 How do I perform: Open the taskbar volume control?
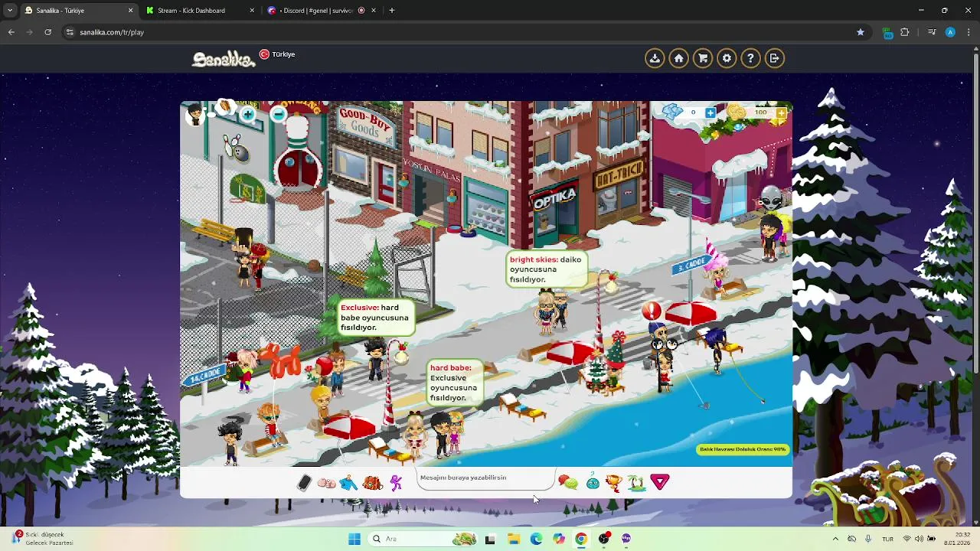[x=919, y=539]
